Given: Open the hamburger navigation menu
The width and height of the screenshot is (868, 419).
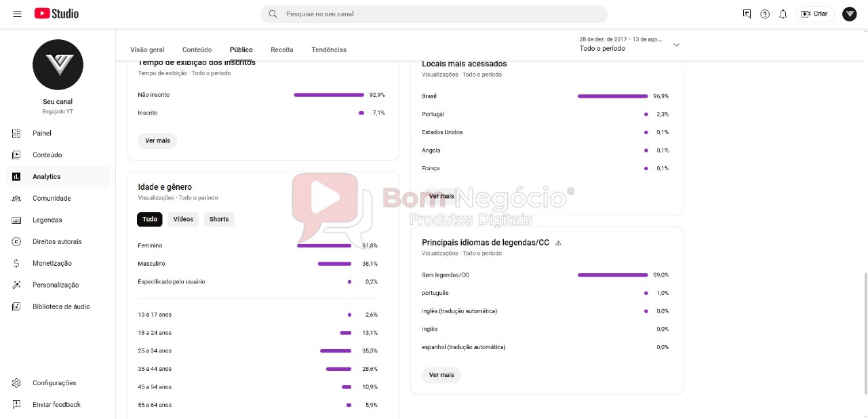Looking at the screenshot, I should pyautogui.click(x=17, y=14).
